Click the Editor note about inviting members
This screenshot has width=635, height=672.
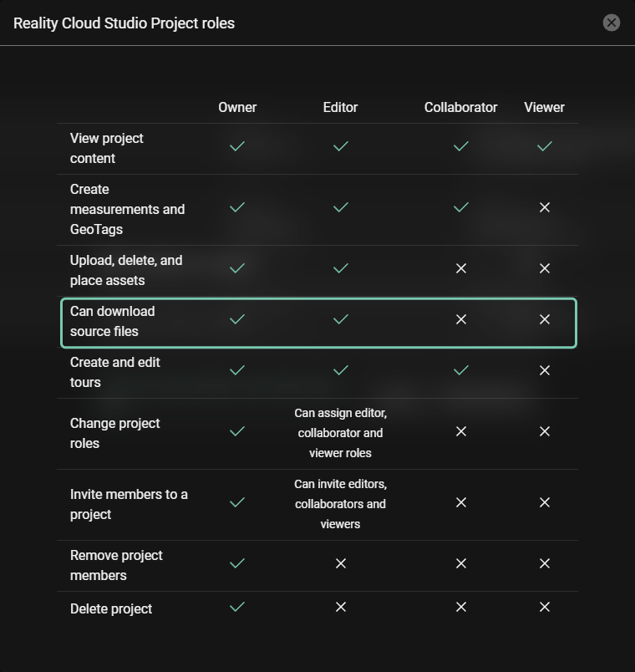click(x=340, y=504)
